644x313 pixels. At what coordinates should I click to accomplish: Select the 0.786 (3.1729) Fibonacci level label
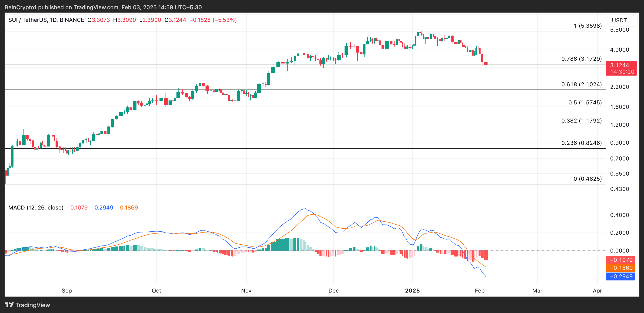point(581,59)
